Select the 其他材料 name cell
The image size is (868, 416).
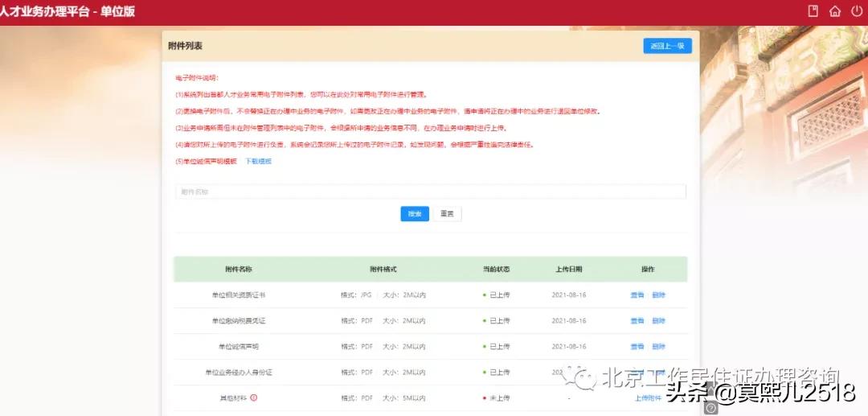[233, 397]
